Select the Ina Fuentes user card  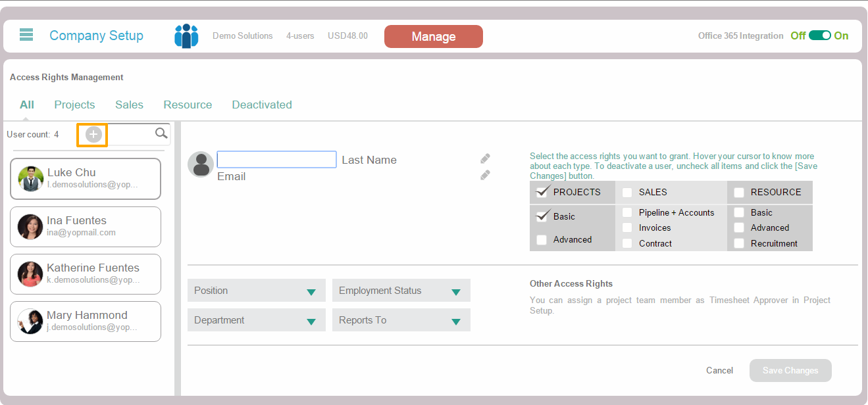tap(86, 227)
